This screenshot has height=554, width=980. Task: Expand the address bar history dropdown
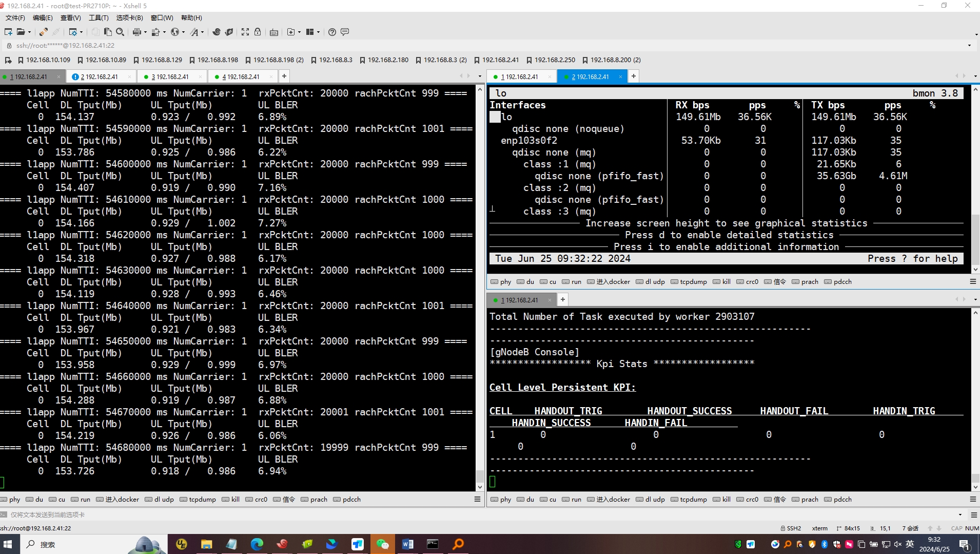[969, 45]
